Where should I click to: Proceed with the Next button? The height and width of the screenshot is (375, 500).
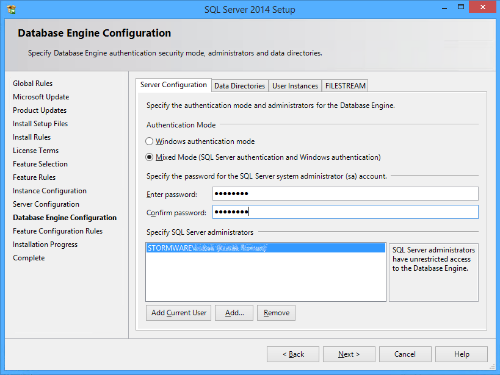[x=349, y=354]
